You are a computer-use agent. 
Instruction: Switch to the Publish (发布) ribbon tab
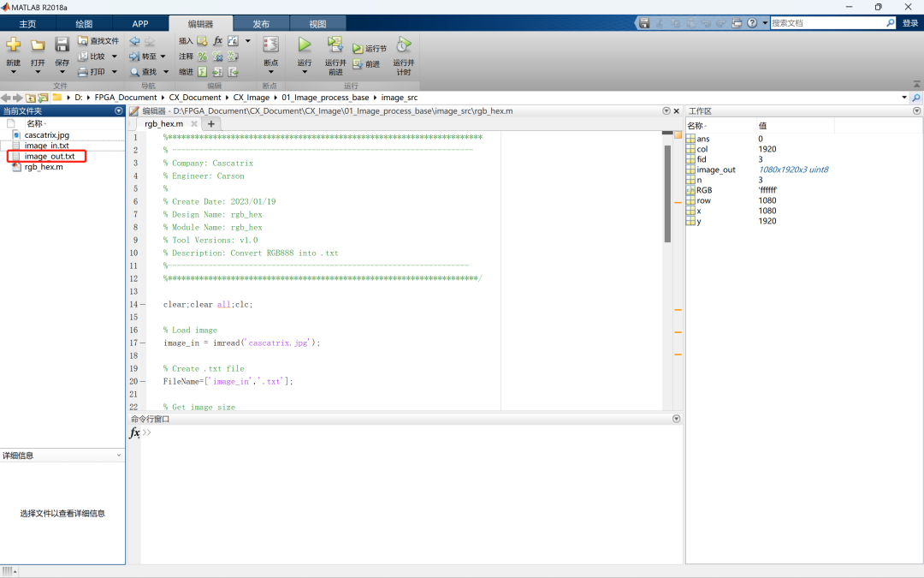[x=261, y=24]
